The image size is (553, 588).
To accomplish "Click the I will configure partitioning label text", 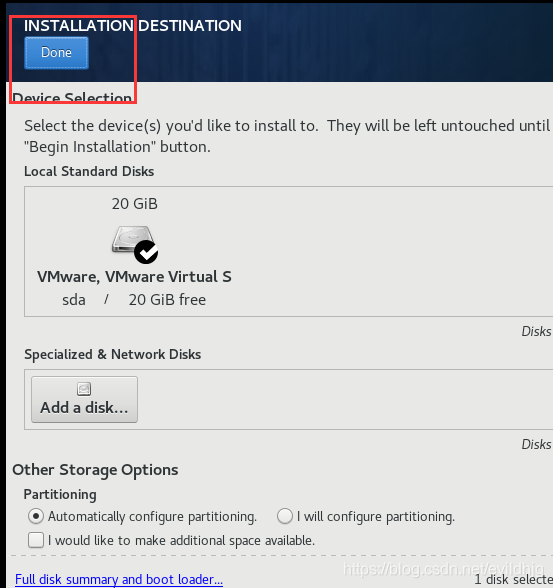I will pyautogui.click(x=376, y=517).
